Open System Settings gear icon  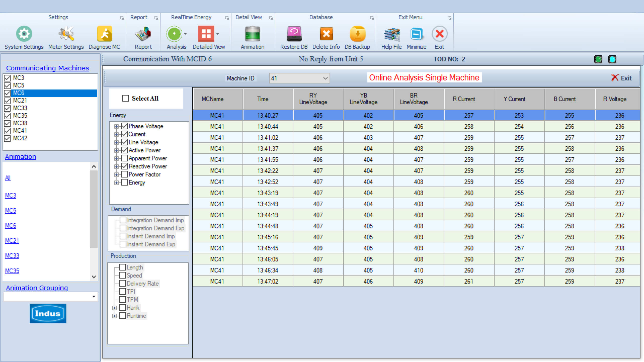click(x=24, y=34)
